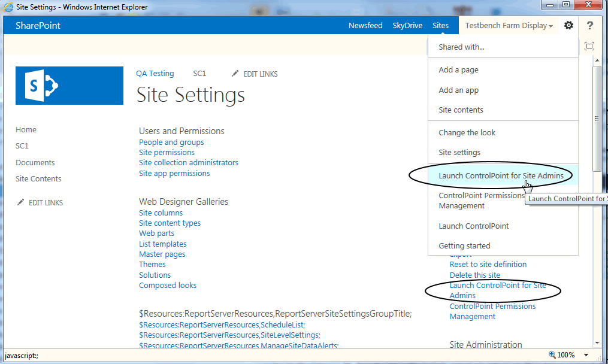Select Launch ControlPoint for Site Admins
This screenshot has height=364, width=608.
[x=501, y=175]
